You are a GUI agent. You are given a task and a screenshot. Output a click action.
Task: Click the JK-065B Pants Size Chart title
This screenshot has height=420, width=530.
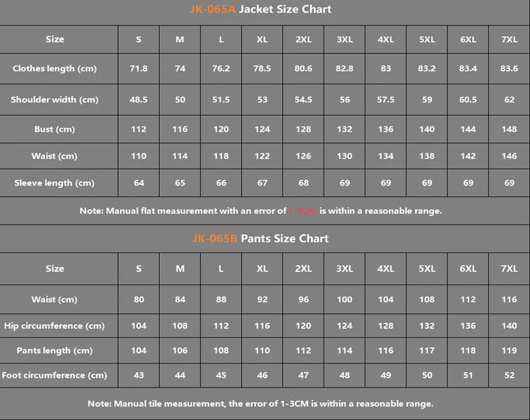pyautogui.click(x=260, y=239)
